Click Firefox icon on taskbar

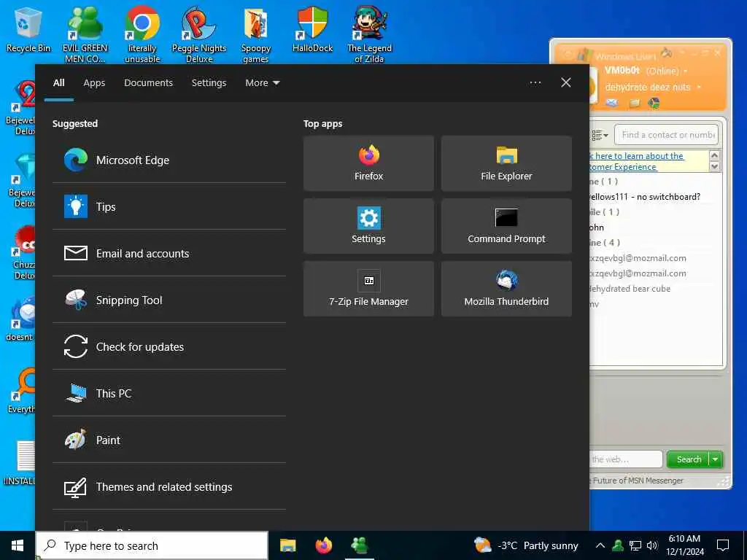pyautogui.click(x=324, y=545)
